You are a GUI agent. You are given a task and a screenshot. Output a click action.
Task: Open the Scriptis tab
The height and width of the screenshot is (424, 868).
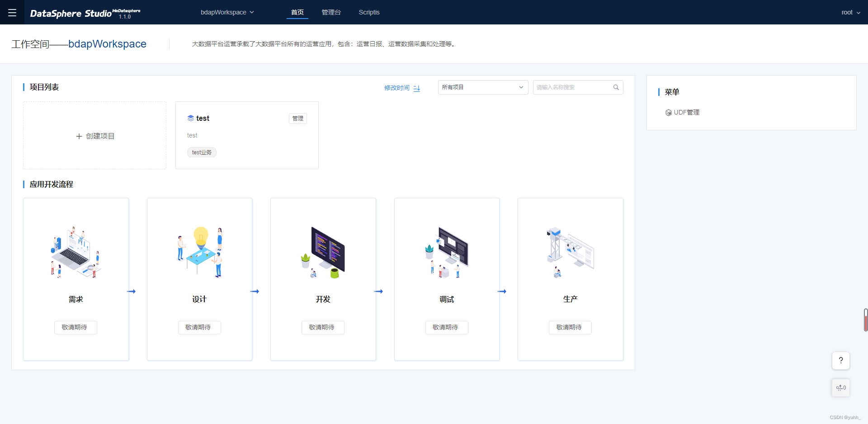click(369, 12)
